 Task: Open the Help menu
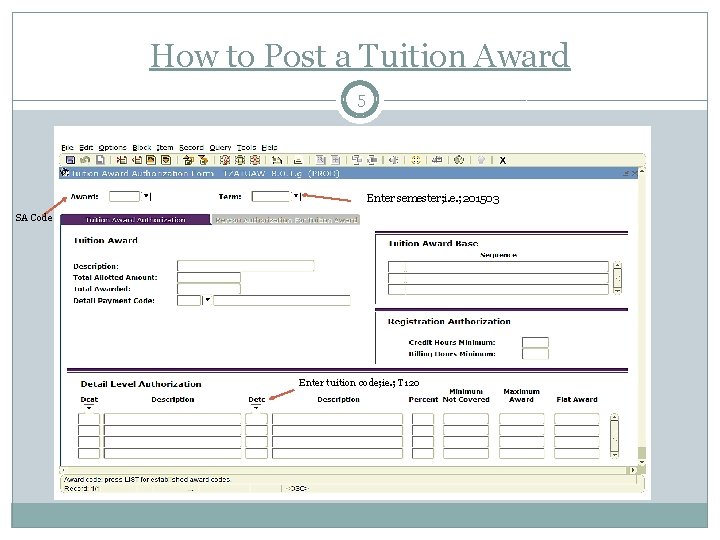point(270,147)
